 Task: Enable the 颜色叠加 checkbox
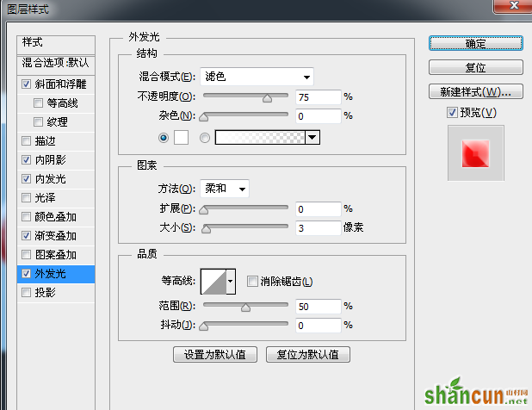click(26, 216)
